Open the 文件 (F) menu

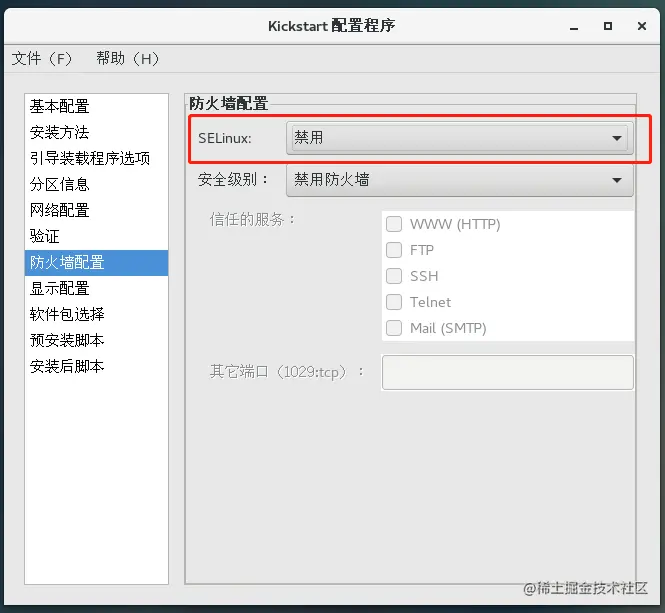click(42, 59)
